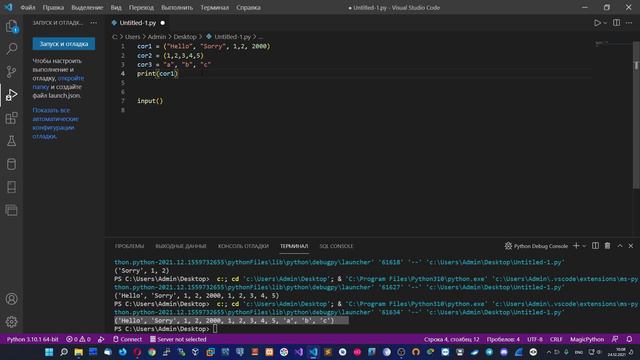
Task: Change CRLF end of line sequence
Action: click(556, 339)
